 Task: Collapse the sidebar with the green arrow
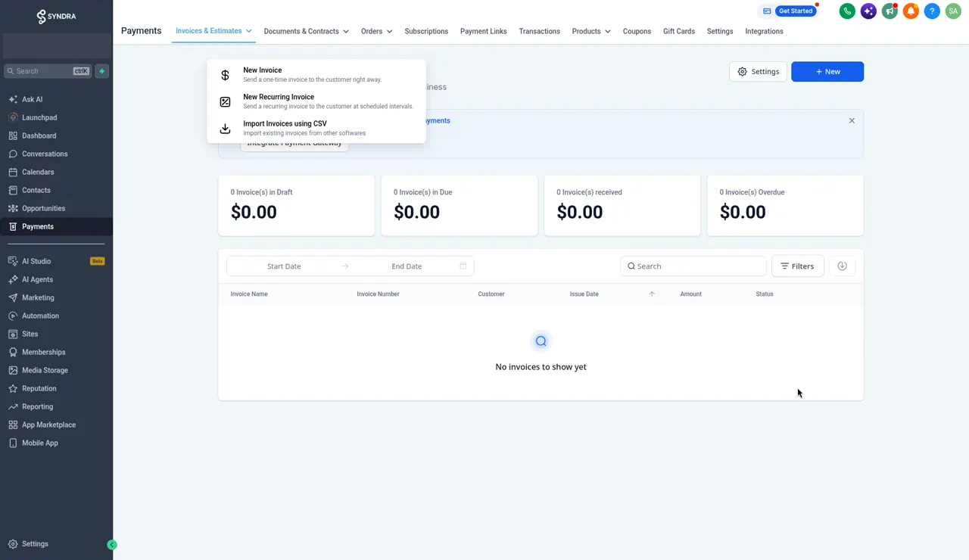click(x=112, y=544)
